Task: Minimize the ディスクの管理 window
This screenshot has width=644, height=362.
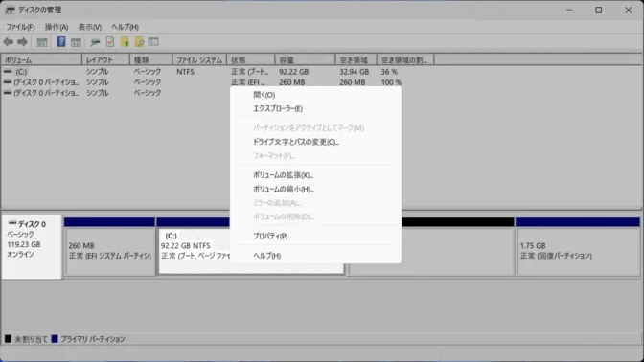Action: click(x=569, y=10)
